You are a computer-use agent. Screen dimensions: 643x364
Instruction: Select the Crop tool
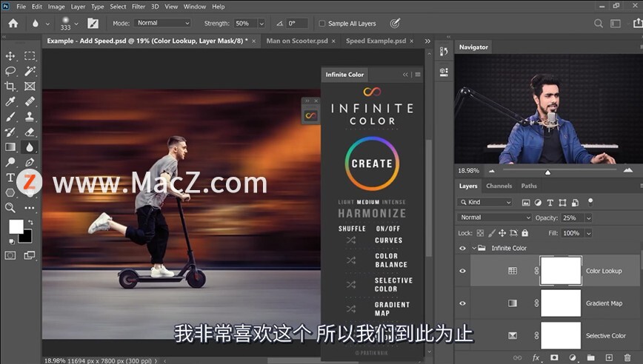click(10, 87)
